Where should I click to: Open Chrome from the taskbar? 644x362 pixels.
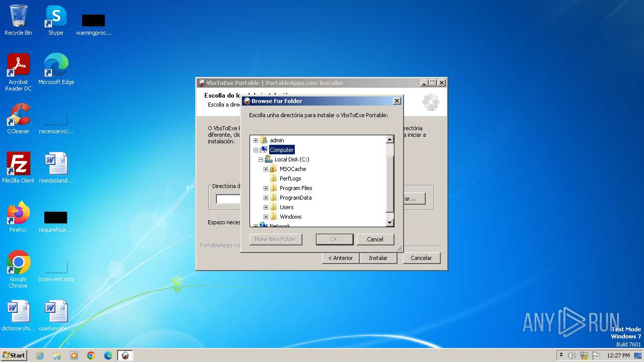(x=91, y=355)
